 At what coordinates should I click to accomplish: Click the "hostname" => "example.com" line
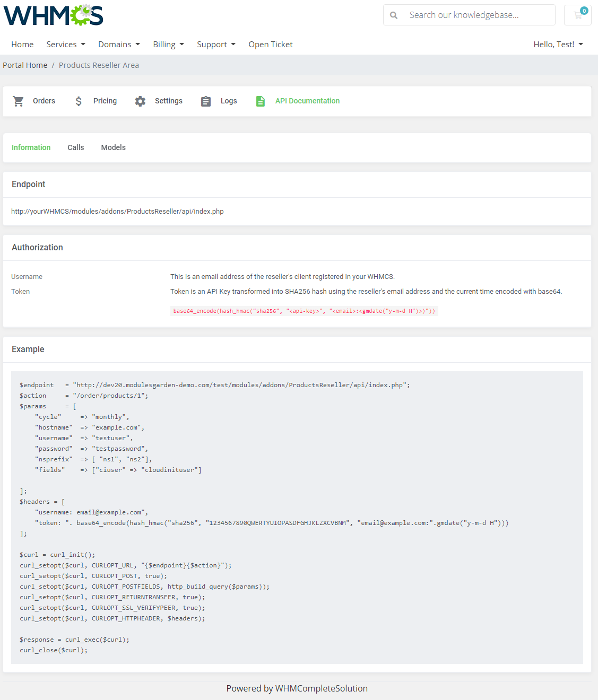(x=90, y=427)
